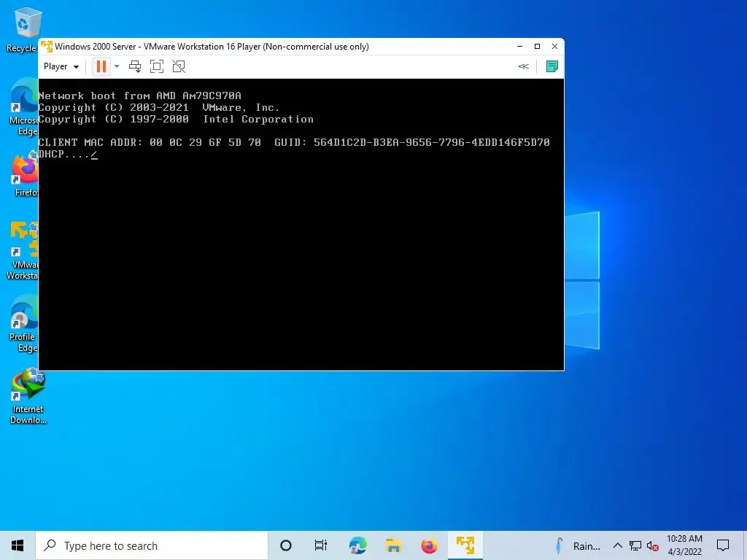Toggle Unity mode icon in VMware toolbar
747x560 pixels.
pyautogui.click(x=179, y=66)
